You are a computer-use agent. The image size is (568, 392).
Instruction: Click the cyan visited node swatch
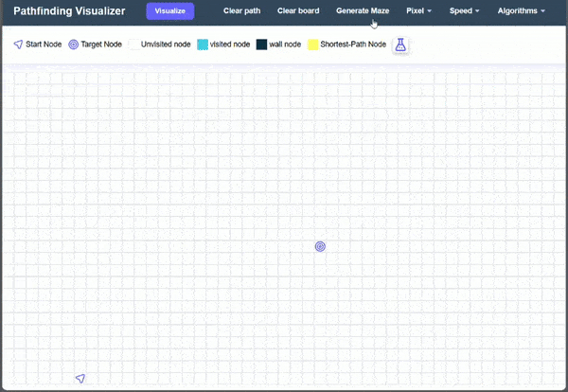tap(202, 45)
